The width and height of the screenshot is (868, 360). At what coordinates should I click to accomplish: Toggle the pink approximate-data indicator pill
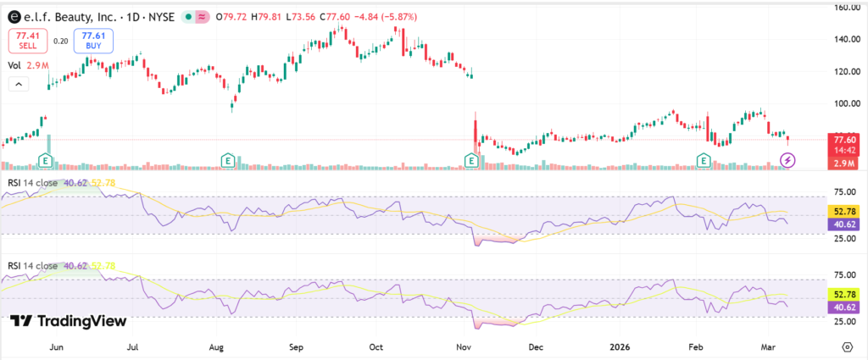(x=203, y=16)
